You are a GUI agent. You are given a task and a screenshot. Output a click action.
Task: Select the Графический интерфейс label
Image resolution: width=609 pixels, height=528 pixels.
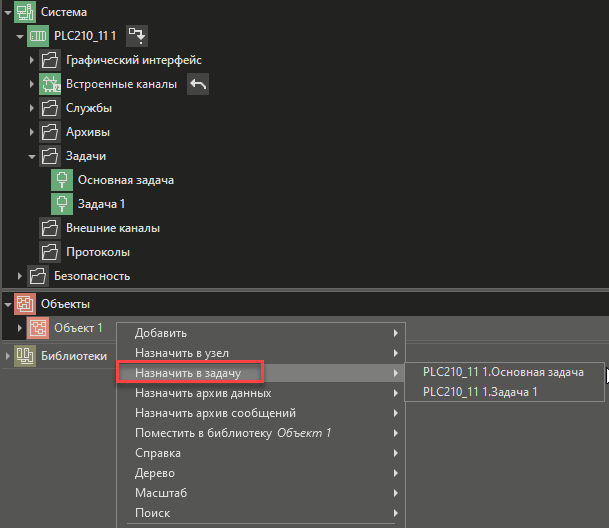134,60
